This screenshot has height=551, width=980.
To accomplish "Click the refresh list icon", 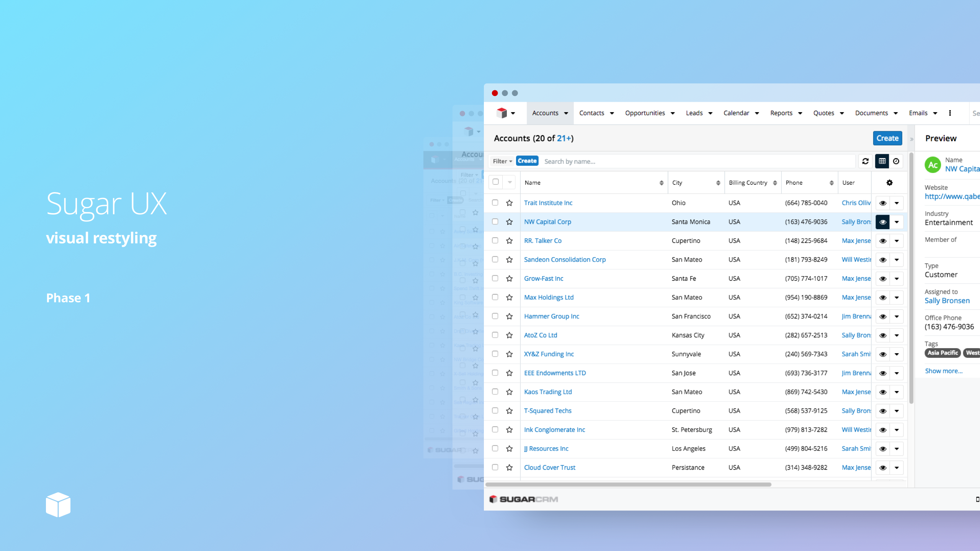I will click(x=866, y=161).
